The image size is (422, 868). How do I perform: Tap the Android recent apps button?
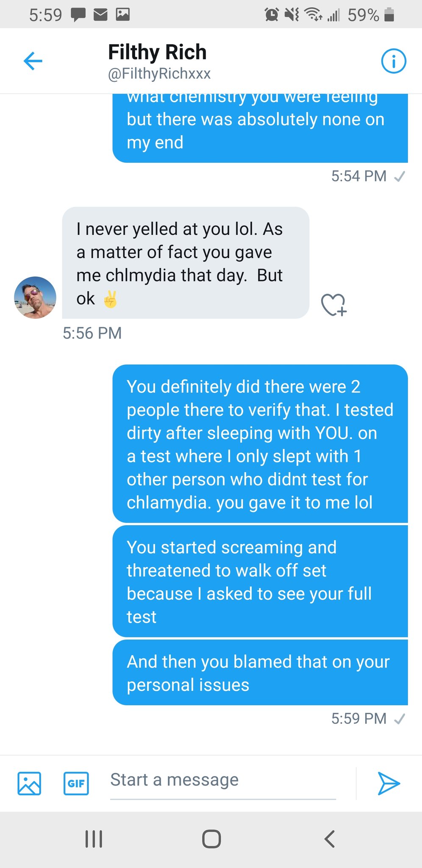point(94,839)
